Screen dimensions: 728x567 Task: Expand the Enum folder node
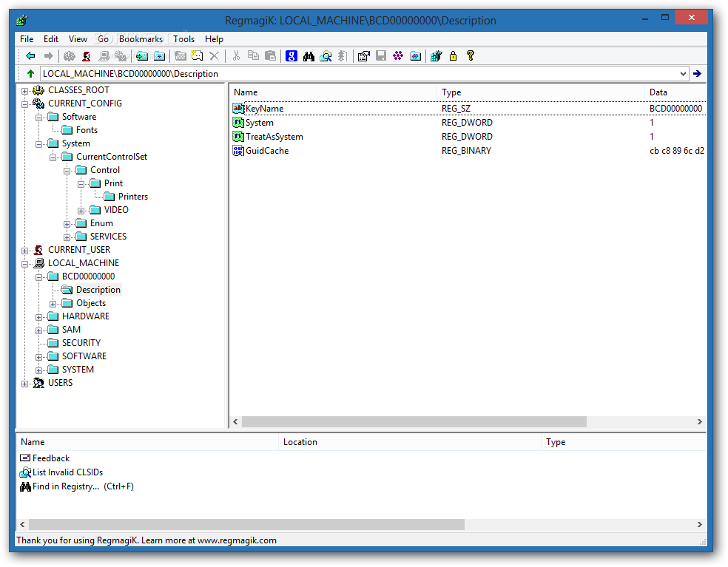(x=67, y=224)
